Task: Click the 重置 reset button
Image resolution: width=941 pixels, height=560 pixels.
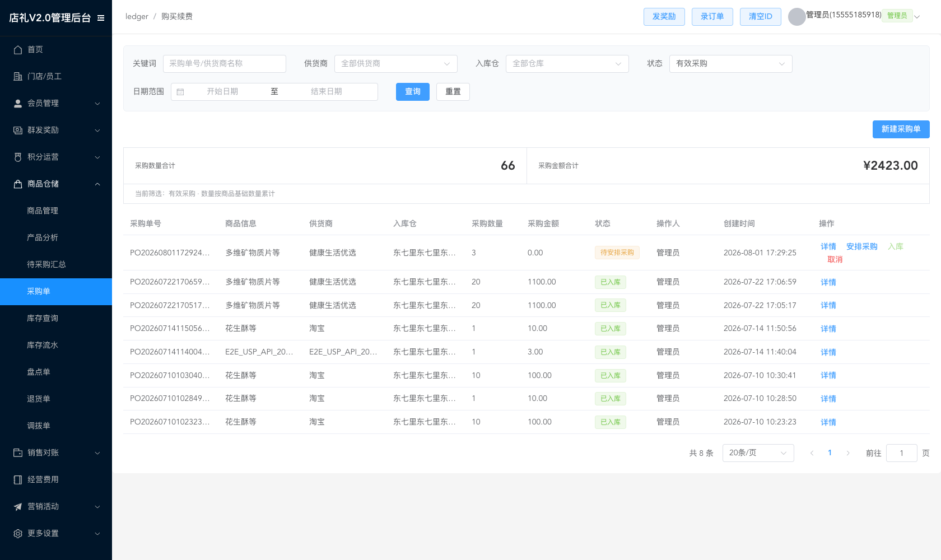Action: pos(453,92)
